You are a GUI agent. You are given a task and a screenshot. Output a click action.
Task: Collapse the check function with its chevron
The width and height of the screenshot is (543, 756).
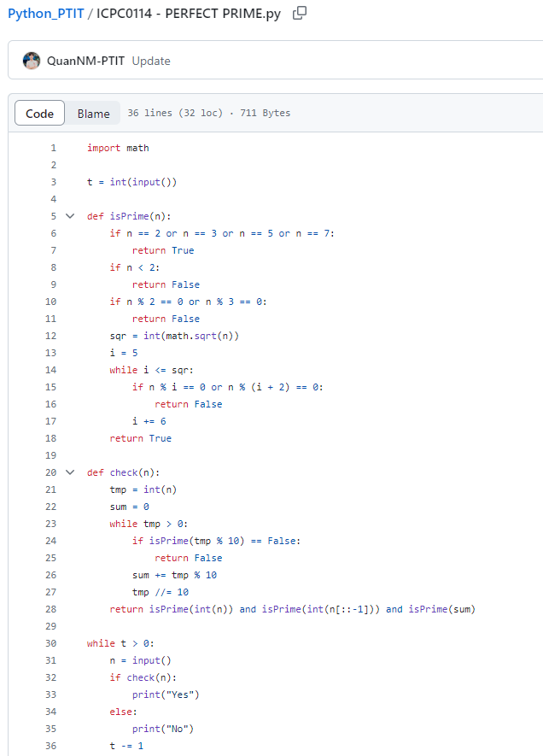(x=70, y=472)
